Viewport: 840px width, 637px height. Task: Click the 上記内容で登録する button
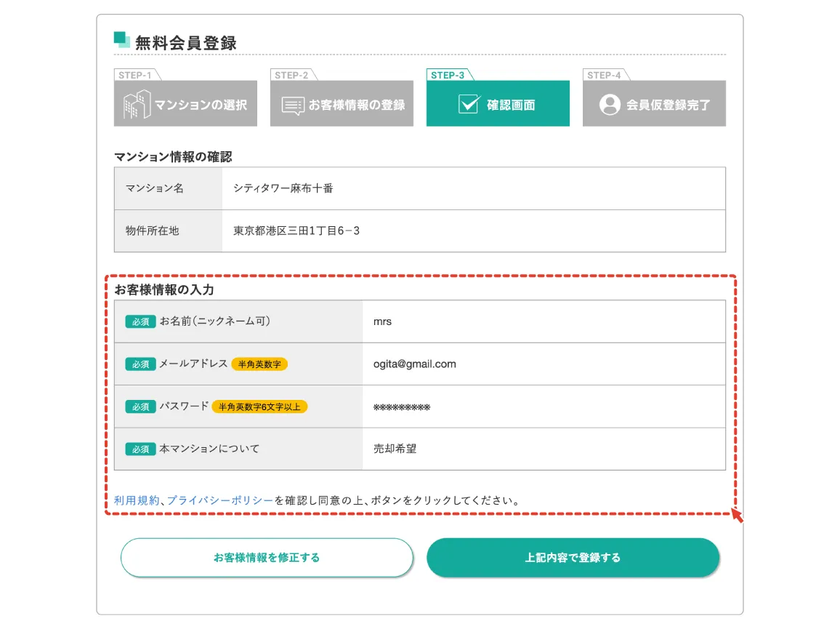(573, 558)
